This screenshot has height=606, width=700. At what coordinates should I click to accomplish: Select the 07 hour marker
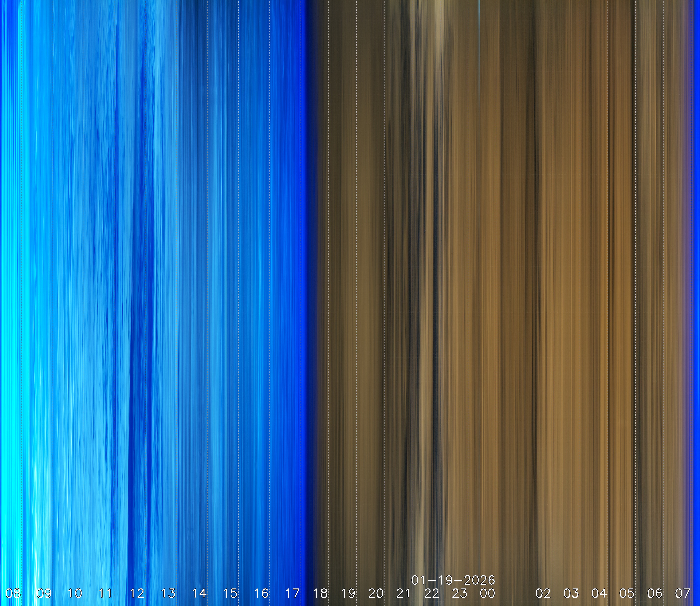pos(682,593)
